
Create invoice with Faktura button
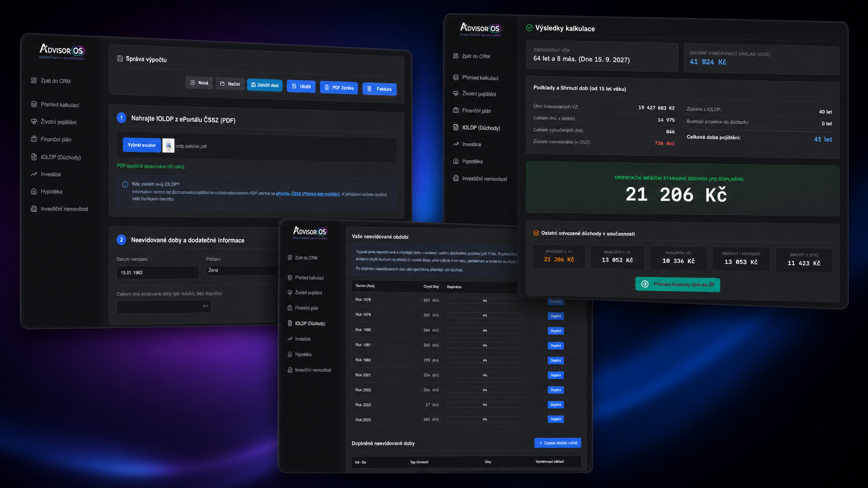coord(379,89)
